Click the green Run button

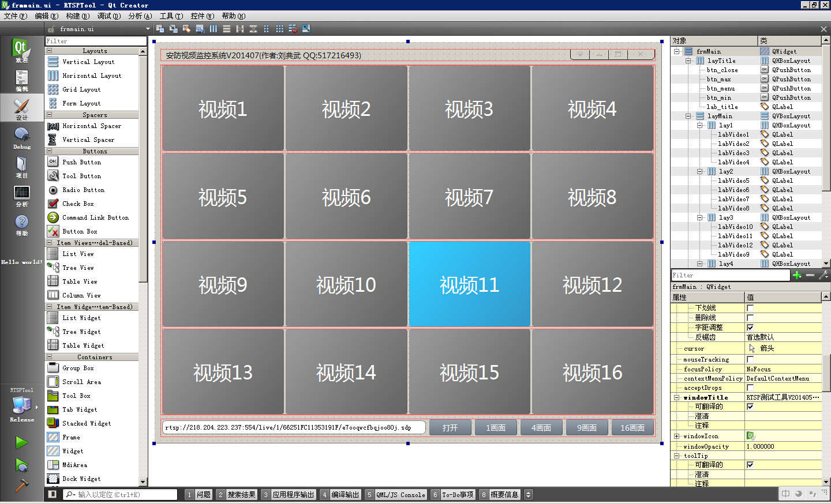pyautogui.click(x=21, y=442)
